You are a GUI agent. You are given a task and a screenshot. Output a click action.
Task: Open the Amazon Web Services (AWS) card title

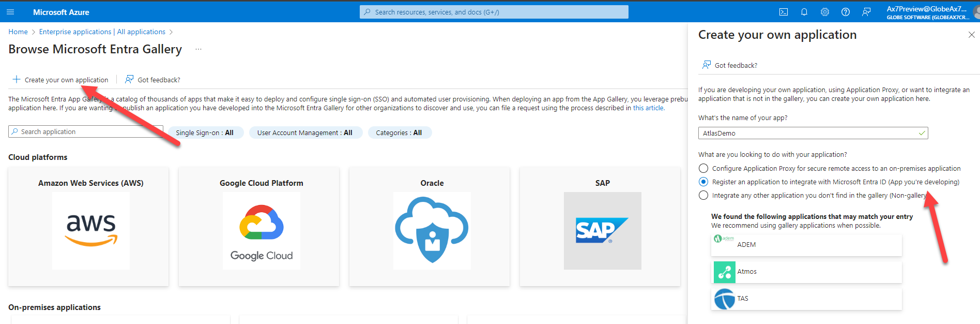pyautogui.click(x=91, y=183)
